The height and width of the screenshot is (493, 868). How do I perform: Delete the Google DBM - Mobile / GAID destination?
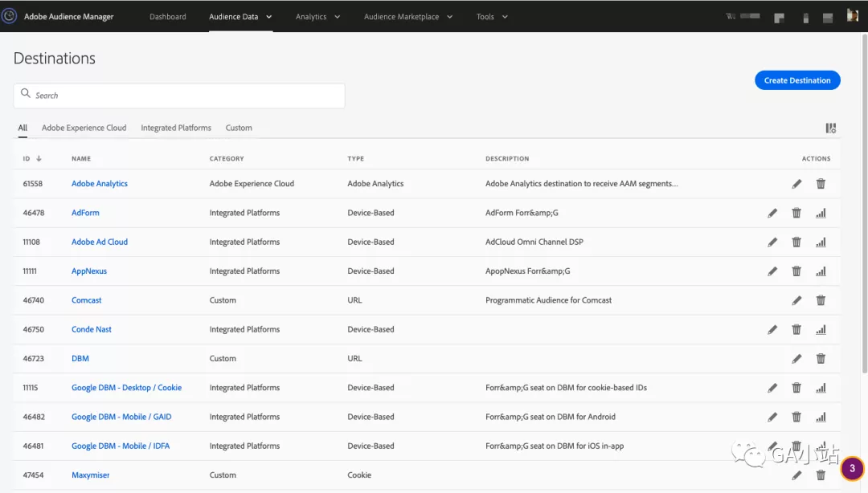click(x=796, y=418)
